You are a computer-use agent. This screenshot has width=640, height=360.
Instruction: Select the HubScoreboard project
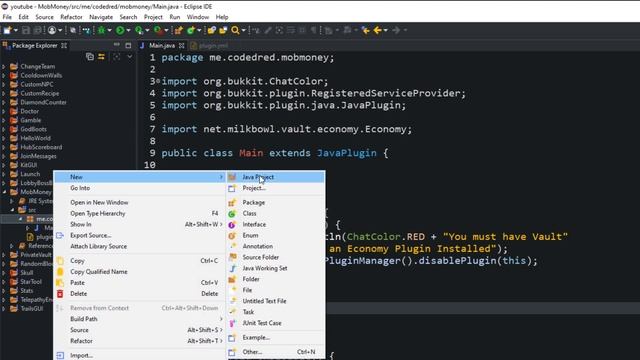click(x=41, y=147)
